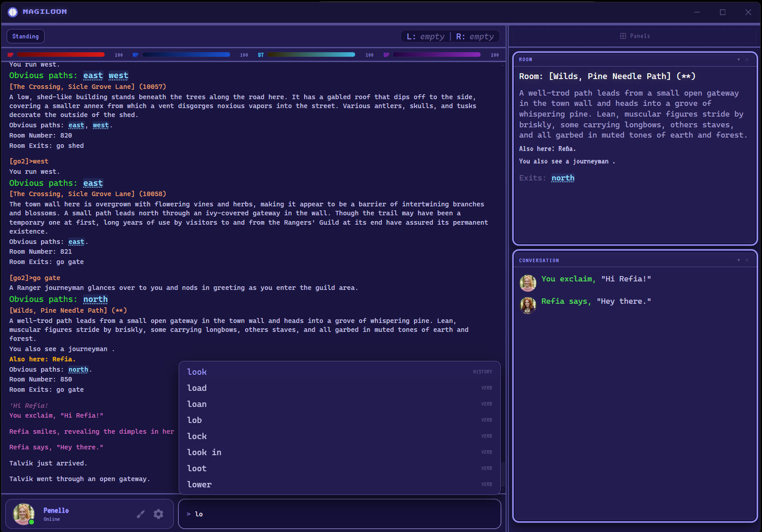Select 'look in' verb suggestion
Viewport: 762px width, 532px height.
click(339, 452)
